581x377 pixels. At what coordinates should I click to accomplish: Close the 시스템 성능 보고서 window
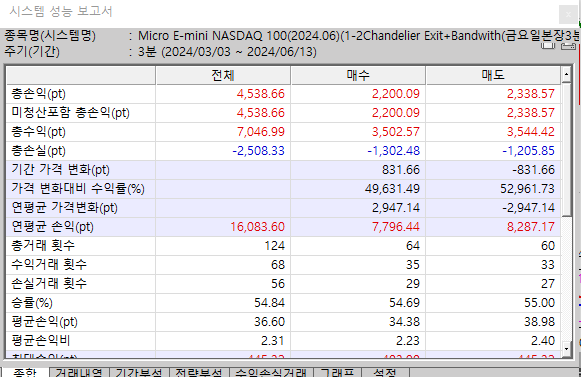(x=568, y=14)
